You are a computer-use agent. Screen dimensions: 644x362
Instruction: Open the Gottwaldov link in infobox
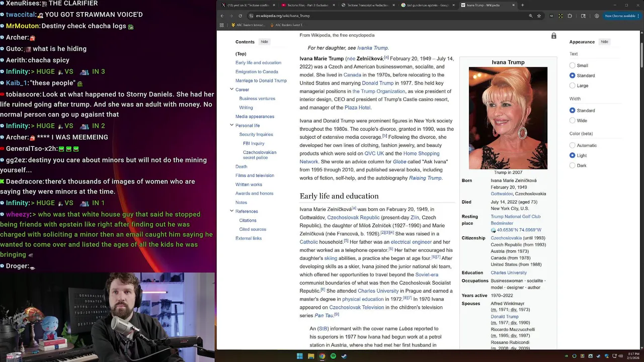point(502,194)
